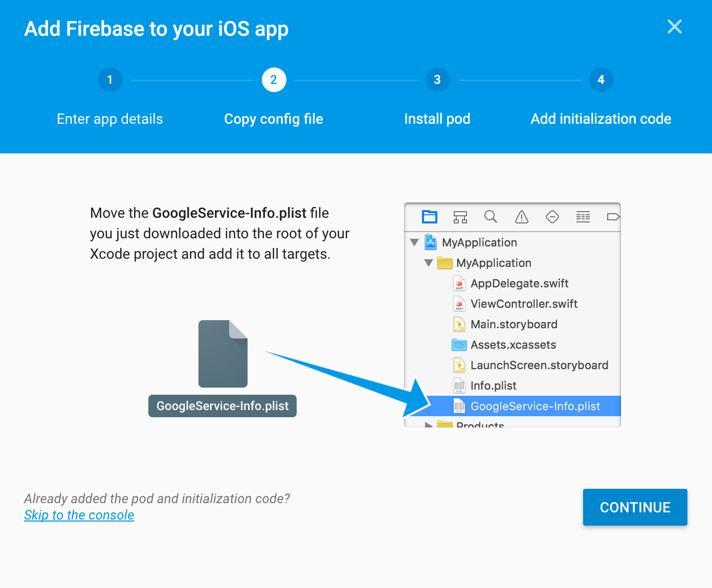Open the symbol hierarchy navigator icon
Image resolution: width=712 pixels, height=588 pixels.
(x=460, y=217)
